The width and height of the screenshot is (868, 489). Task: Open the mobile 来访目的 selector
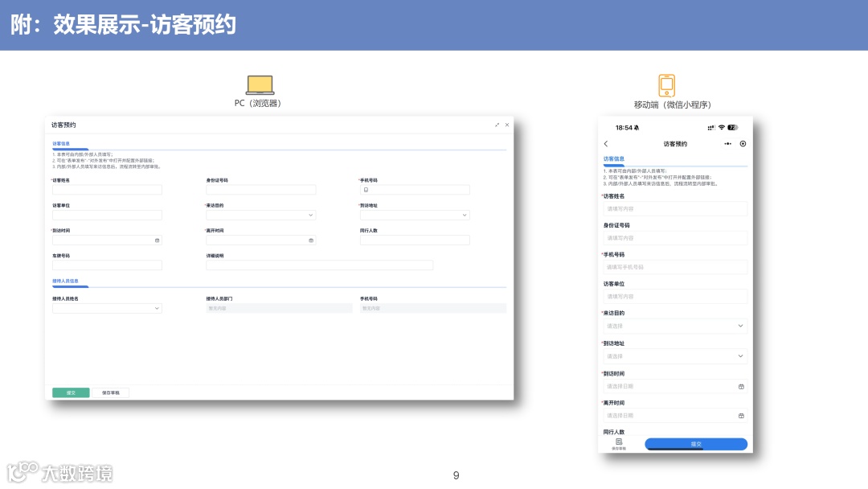(675, 327)
